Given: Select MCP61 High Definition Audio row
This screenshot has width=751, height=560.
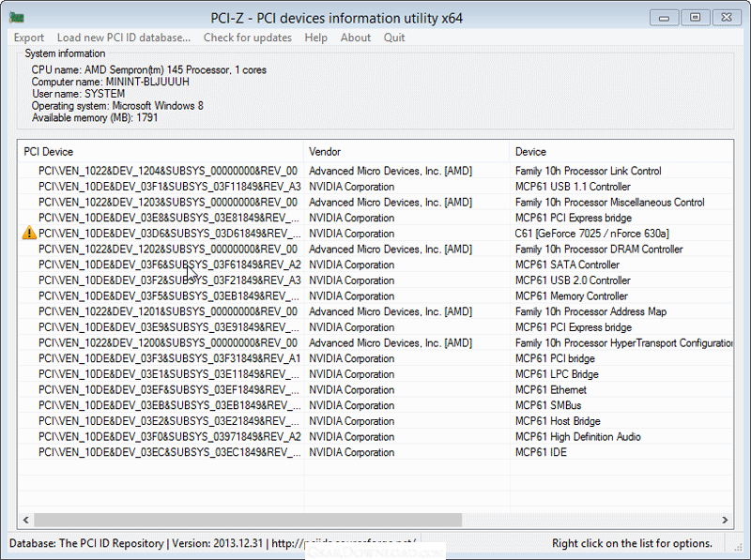Looking at the screenshot, I should 376,436.
